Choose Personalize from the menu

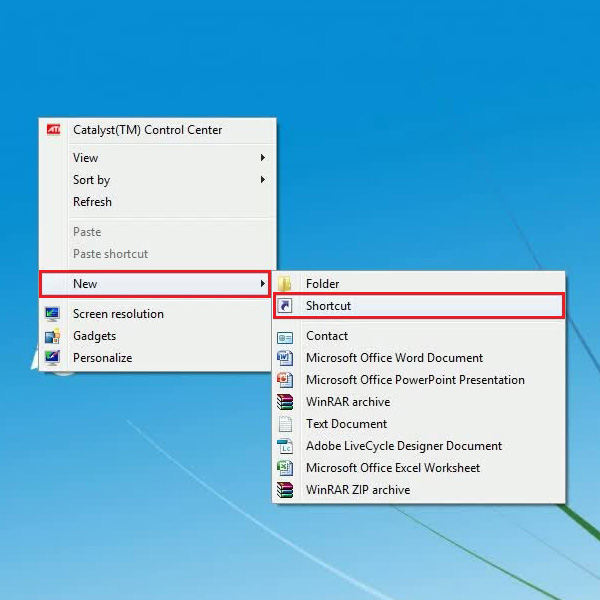pos(155,358)
